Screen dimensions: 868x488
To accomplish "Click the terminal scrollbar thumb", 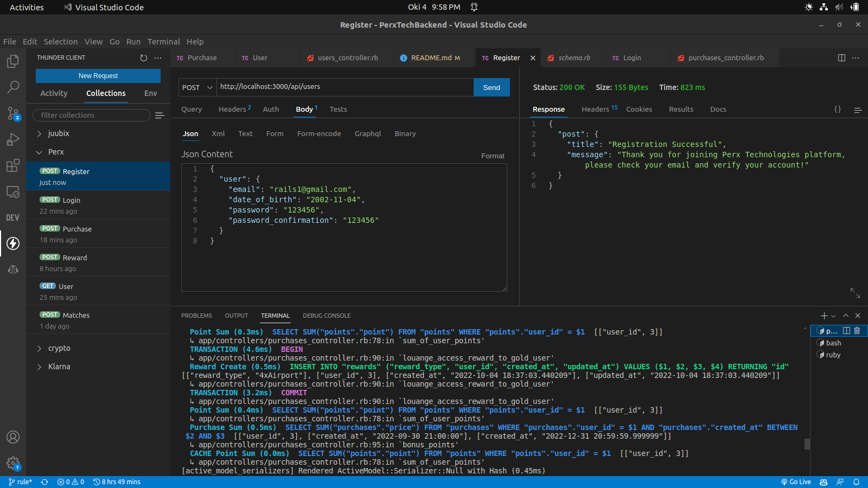I will click(x=807, y=444).
